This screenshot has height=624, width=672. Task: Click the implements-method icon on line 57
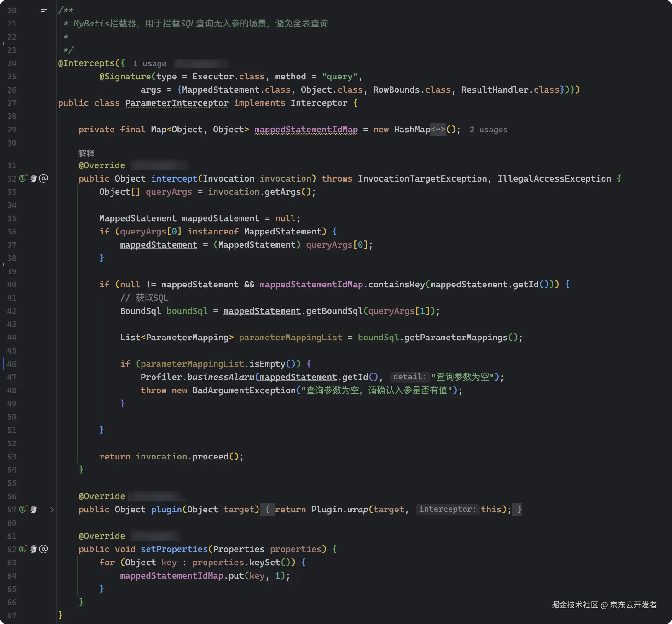(x=23, y=509)
